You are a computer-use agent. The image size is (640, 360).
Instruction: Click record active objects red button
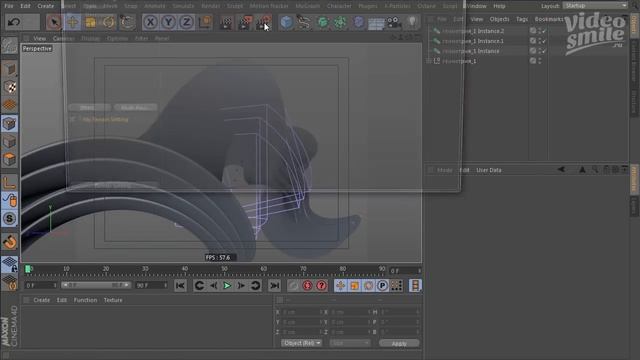tap(307, 286)
